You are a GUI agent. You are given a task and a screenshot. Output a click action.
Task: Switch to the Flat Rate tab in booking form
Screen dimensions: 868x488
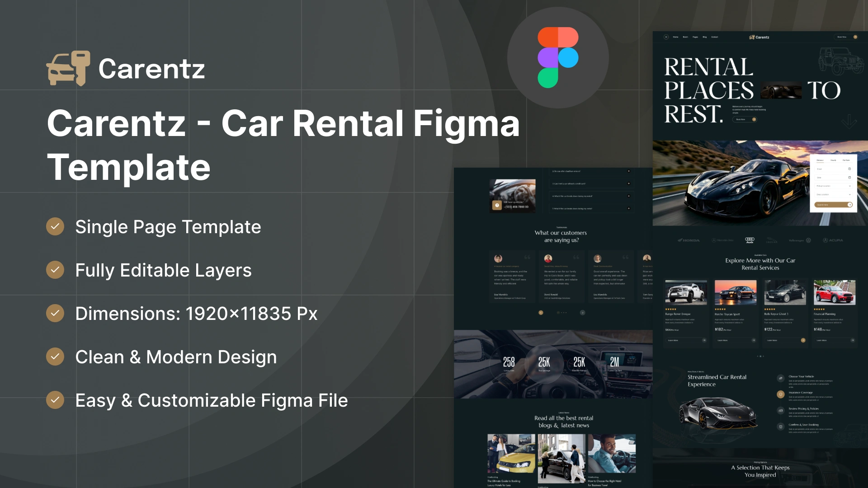846,160
